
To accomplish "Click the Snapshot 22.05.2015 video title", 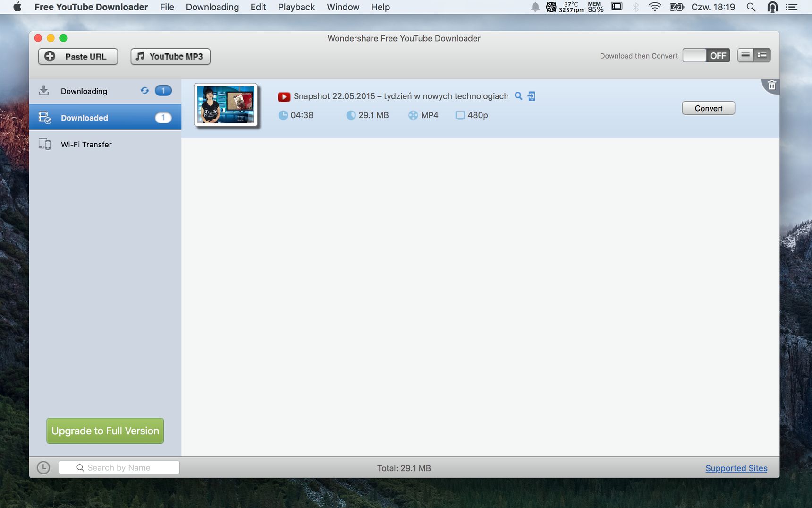I will 401,96.
